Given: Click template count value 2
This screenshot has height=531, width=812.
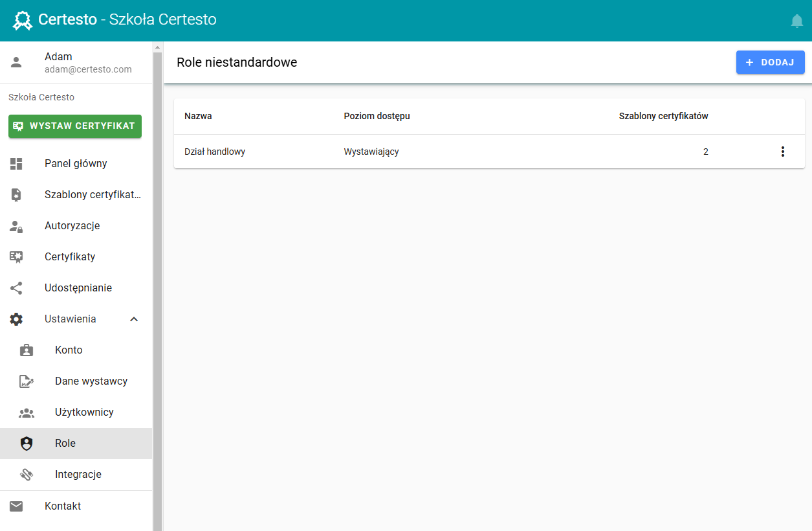Looking at the screenshot, I should coord(706,152).
